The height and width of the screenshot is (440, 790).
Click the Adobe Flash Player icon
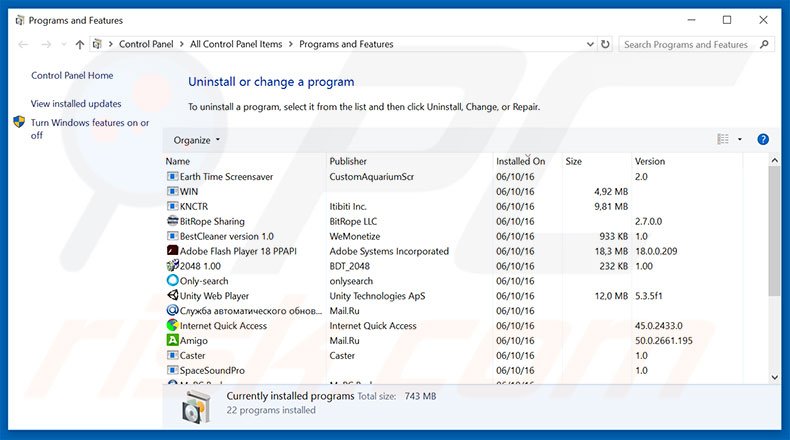(172, 251)
